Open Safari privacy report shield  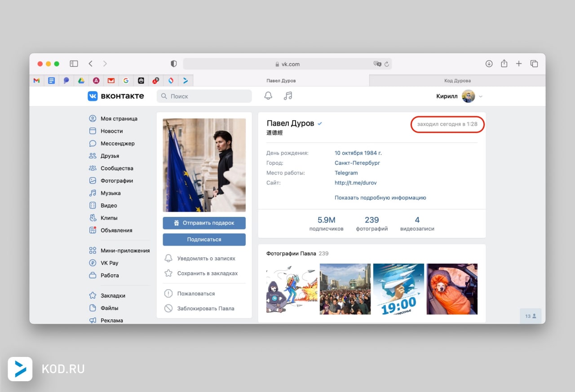174,64
